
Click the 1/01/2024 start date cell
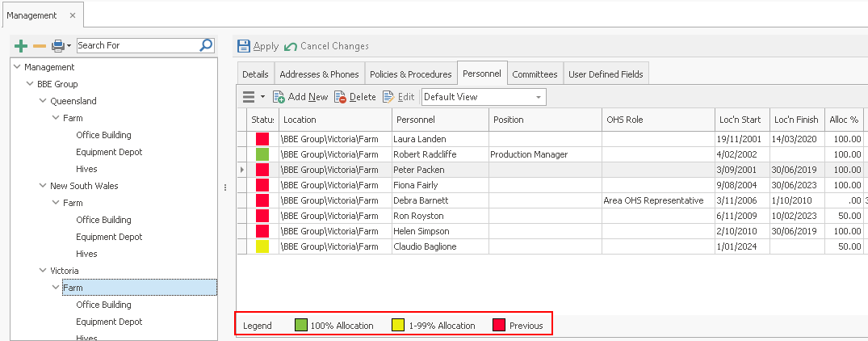coord(742,247)
